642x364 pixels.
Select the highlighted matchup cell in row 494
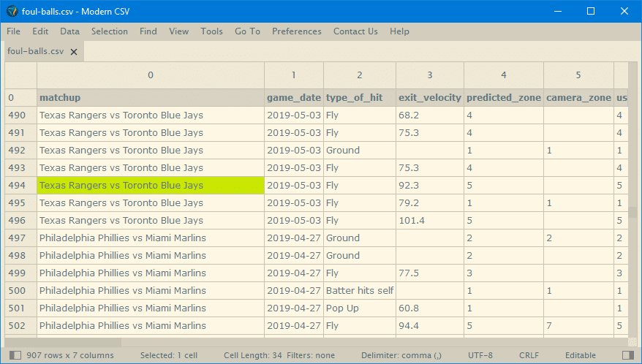point(151,186)
